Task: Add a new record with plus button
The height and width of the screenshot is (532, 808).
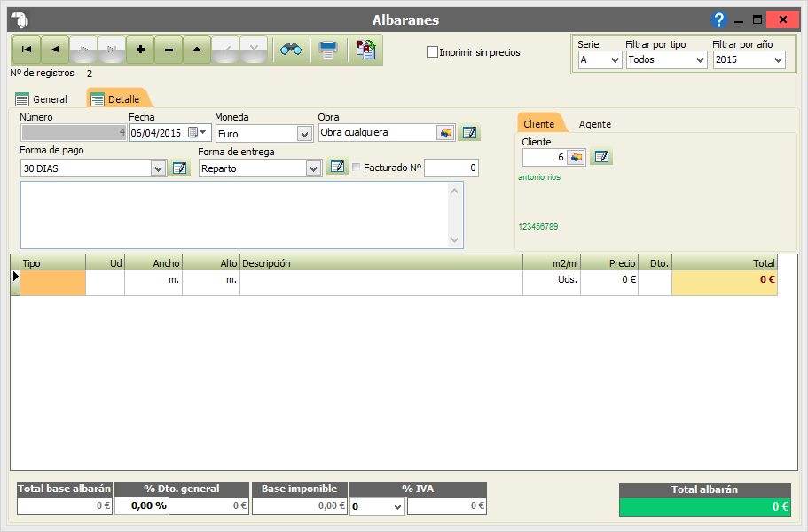Action: pyautogui.click(x=140, y=50)
